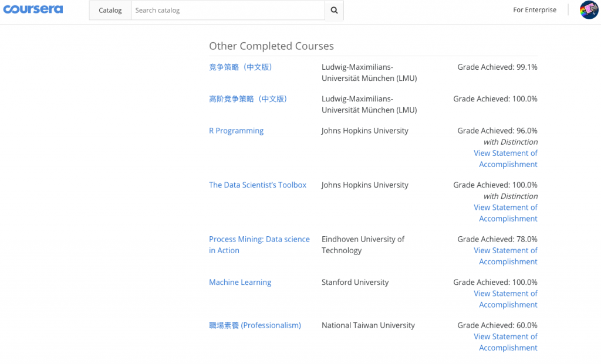This screenshot has width=601, height=364.
Task: Open the For Enterprise link
Action: coord(535,10)
